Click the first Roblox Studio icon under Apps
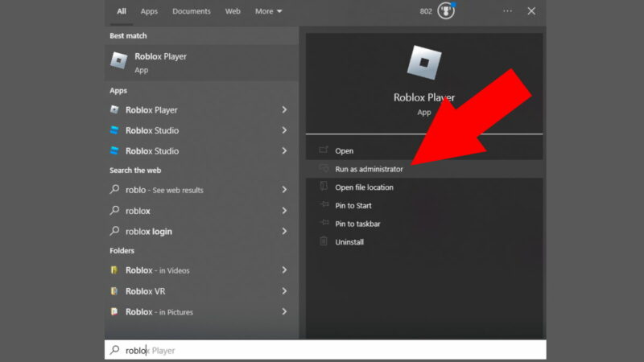Screen dimensions: 644x362 [115, 130]
